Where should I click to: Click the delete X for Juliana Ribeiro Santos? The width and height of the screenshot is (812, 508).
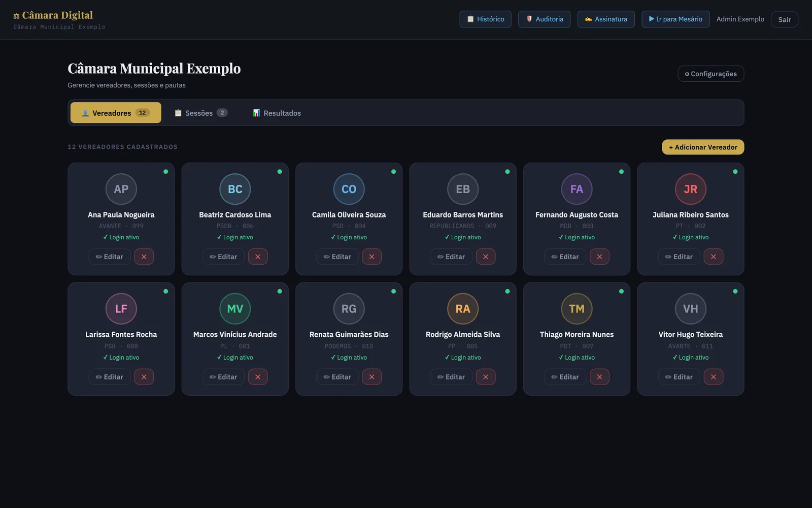714,257
